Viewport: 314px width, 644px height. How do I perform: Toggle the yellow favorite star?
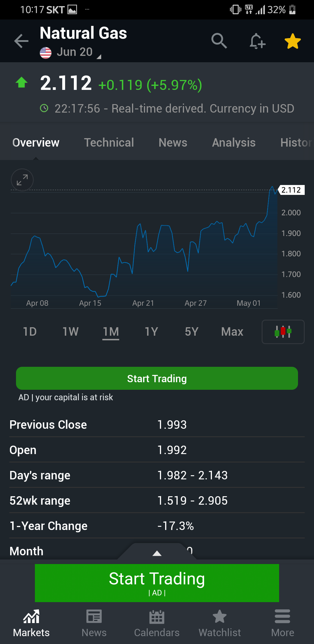click(292, 41)
